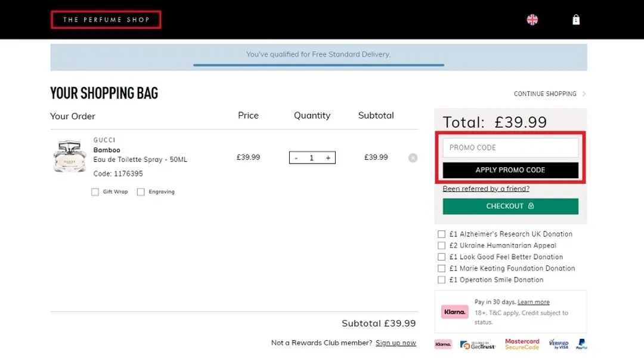
Task: Click the Free Standard Delivery progress bar
Action: (318, 65)
